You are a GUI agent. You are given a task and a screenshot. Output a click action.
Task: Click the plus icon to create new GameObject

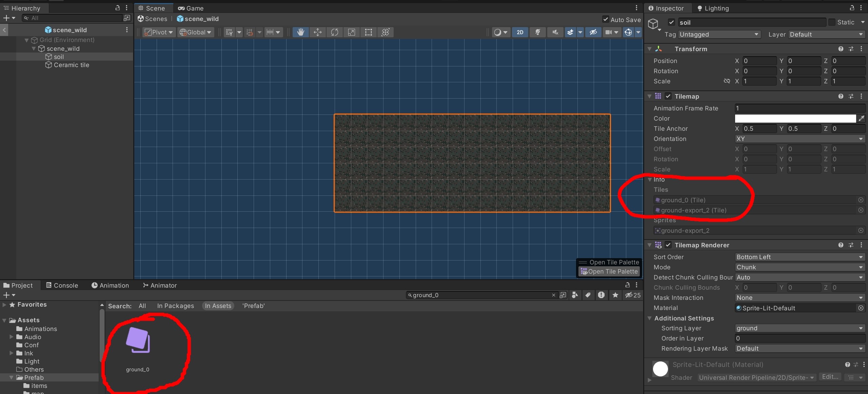coord(6,18)
